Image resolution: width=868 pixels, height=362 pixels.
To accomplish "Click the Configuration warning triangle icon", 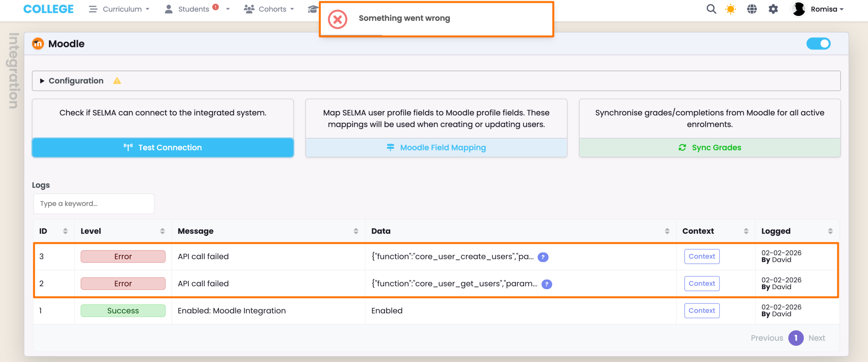I will click(117, 81).
